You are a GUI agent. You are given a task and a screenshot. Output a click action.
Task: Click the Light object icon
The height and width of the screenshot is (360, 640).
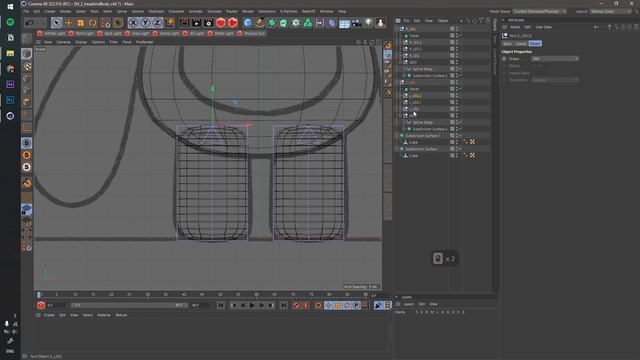[368, 23]
